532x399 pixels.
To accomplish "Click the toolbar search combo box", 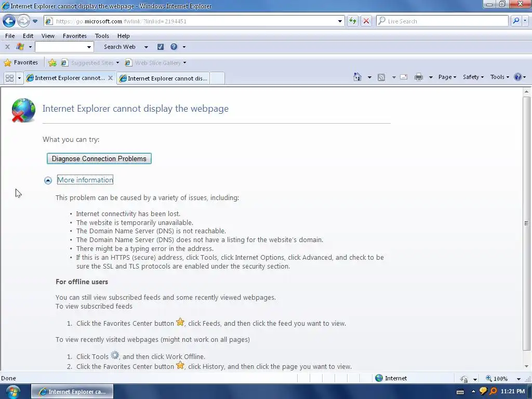I will tap(64, 47).
